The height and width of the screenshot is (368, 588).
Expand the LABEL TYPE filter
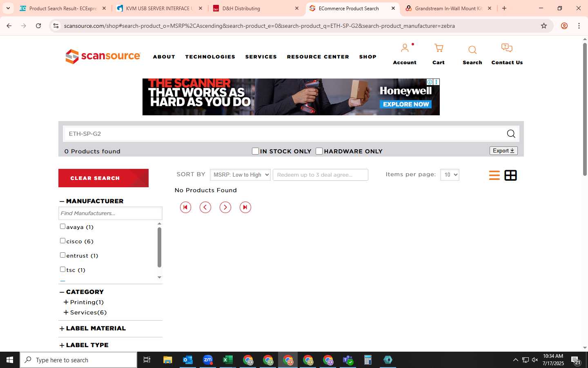tap(62, 345)
